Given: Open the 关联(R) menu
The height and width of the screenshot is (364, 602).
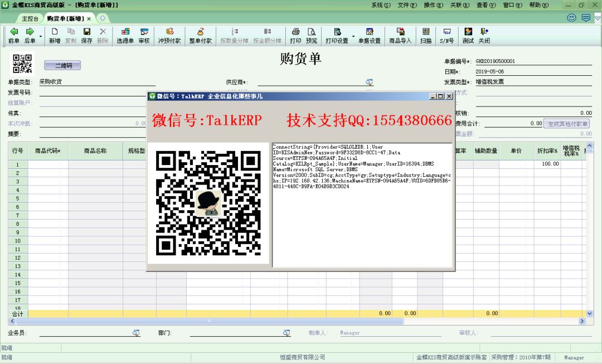Looking at the screenshot, I should click(459, 5).
